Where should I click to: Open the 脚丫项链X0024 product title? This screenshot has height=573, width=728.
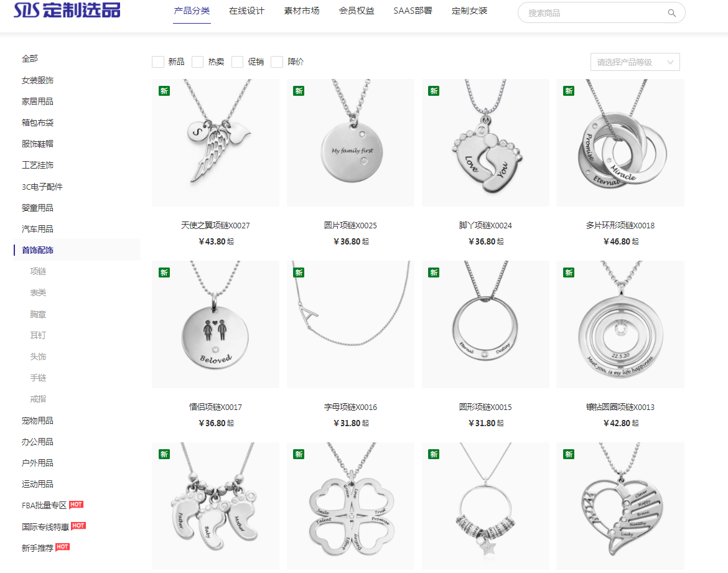click(485, 225)
